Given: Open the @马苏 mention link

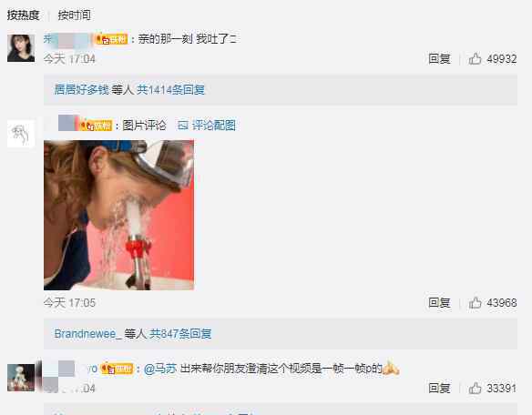Looking at the screenshot, I should [x=160, y=369].
